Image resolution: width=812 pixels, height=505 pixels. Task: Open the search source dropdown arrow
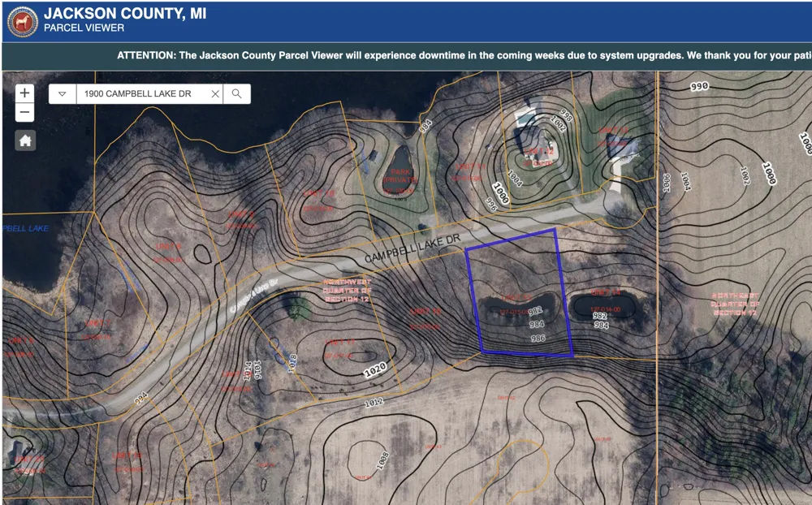pyautogui.click(x=63, y=93)
